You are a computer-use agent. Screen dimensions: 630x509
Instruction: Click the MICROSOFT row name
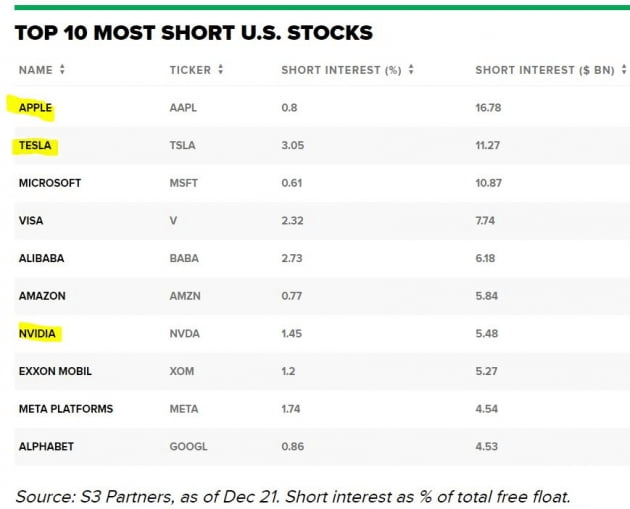coord(50,183)
